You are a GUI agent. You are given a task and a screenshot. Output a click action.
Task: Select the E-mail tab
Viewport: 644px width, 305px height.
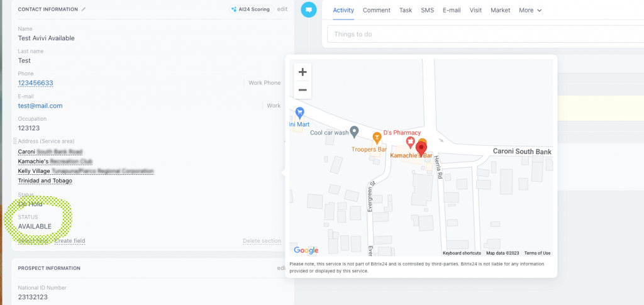(x=452, y=10)
